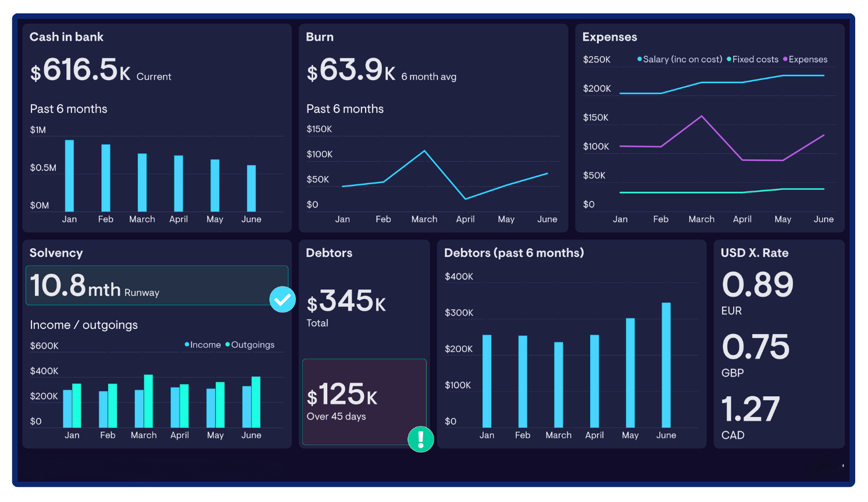Click the green exclamation alert badge
This screenshot has width=868, height=502.
pyautogui.click(x=420, y=439)
